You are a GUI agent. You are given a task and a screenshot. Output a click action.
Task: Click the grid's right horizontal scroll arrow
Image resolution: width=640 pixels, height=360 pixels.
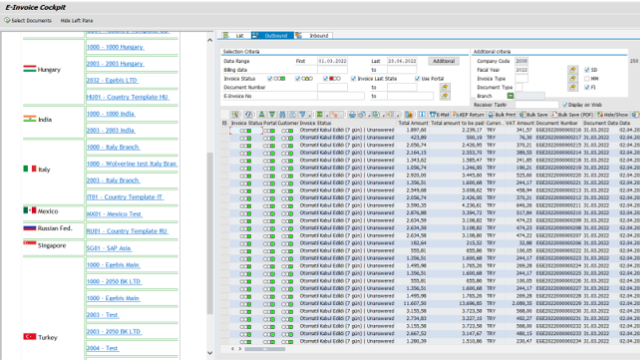tap(240, 349)
